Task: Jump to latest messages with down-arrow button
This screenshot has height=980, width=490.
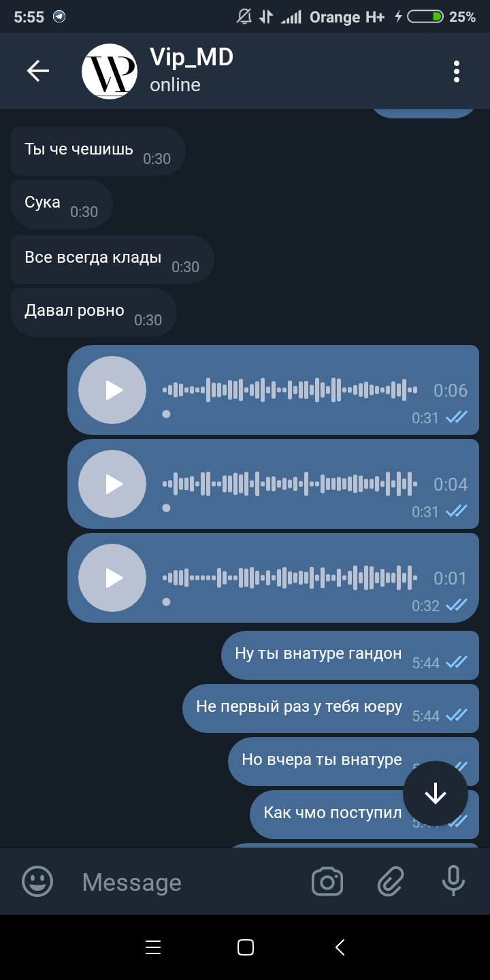Action: [x=436, y=794]
